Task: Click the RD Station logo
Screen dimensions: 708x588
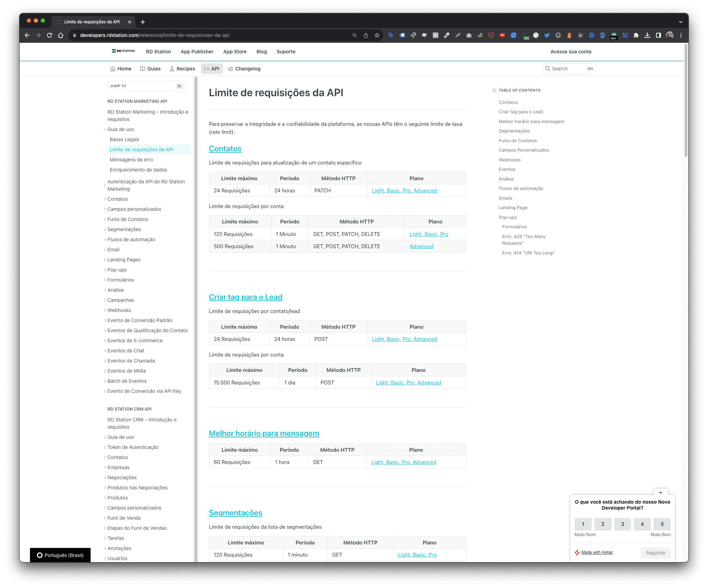Action: tap(123, 51)
